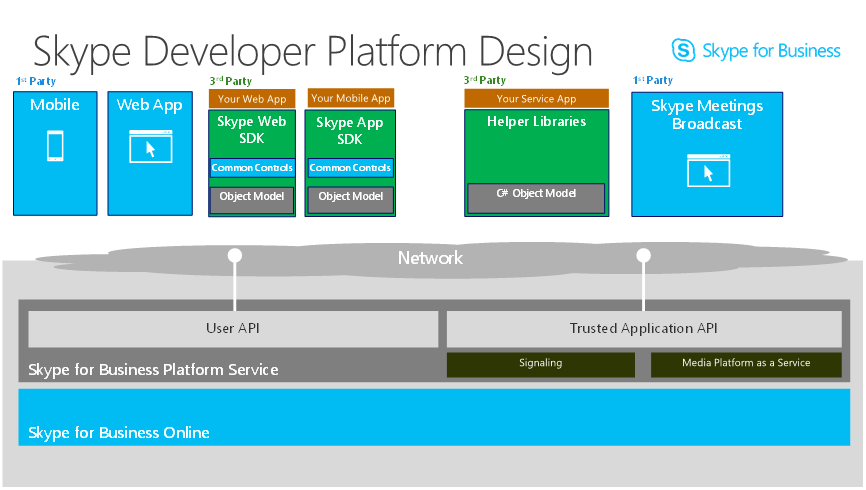Click the Web App label

tap(150, 105)
